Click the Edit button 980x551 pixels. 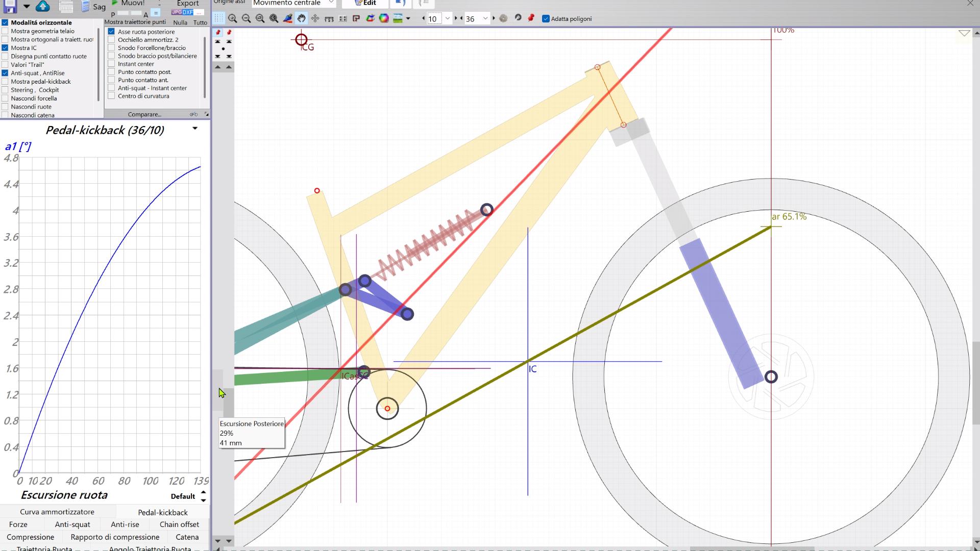[x=365, y=3]
